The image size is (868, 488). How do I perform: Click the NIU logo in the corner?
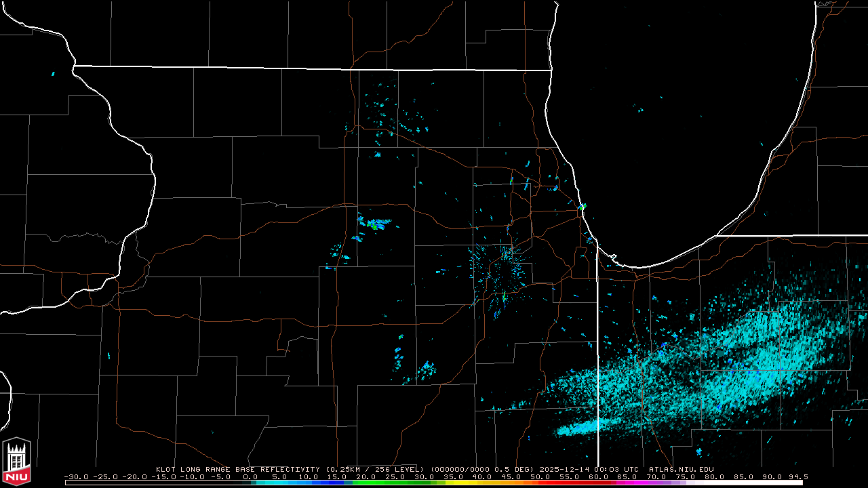[x=16, y=462]
